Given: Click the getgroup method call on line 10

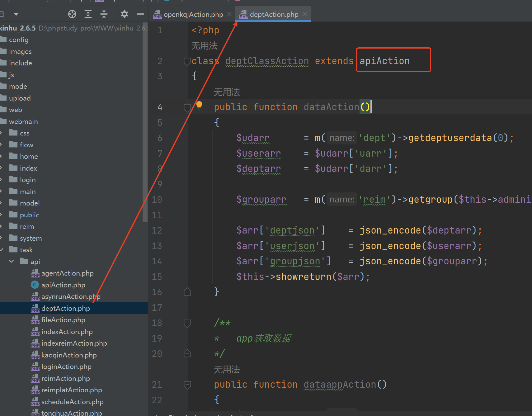Looking at the screenshot, I should click(x=430, y=199).
